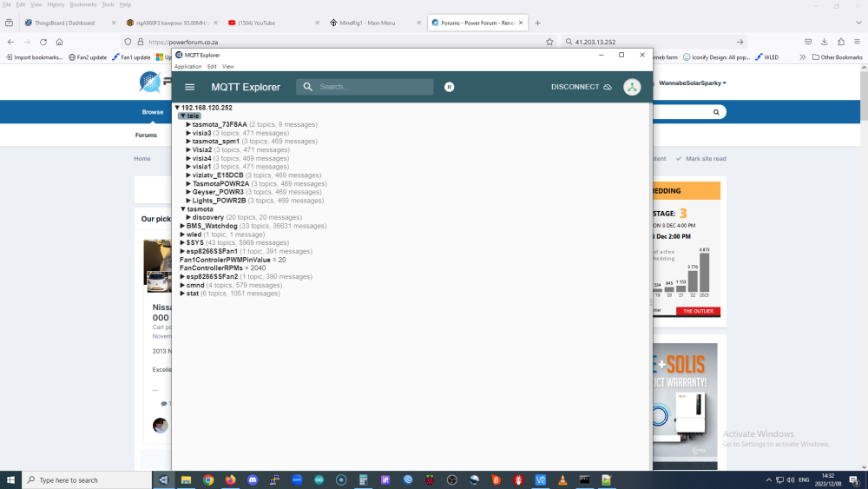Click the DISCONNECT button
Image resolution: width=868 pixels, height=489 pixels.
tap(582, 87)
